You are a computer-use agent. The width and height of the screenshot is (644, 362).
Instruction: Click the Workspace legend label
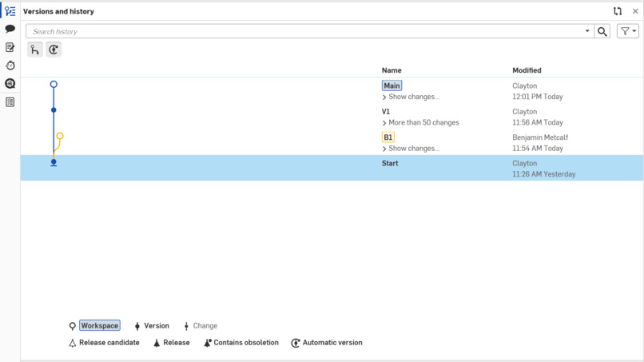click(x=100, y=325)
